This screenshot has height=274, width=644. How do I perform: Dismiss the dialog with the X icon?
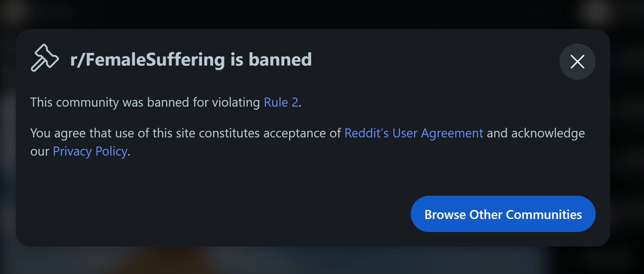(577, 62)
